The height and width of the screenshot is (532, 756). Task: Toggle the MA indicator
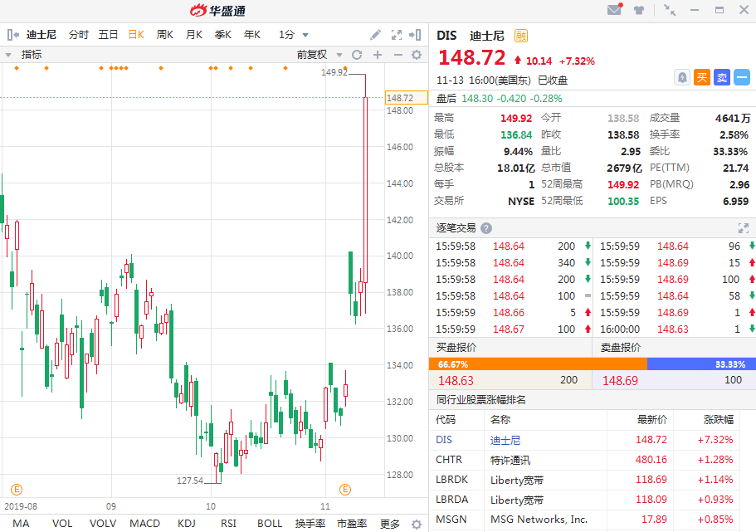[21, 524]
